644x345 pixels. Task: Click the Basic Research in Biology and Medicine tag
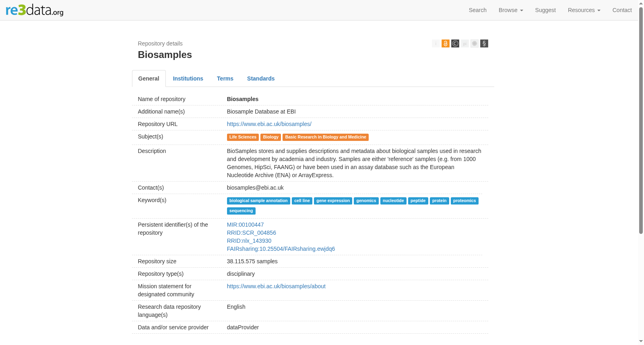click(x=326, y=137)
